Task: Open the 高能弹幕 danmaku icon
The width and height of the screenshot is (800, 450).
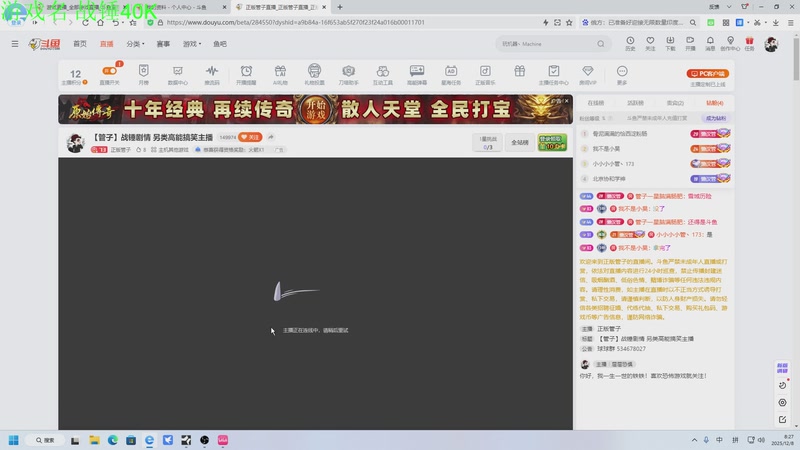Action: (417, 74)
